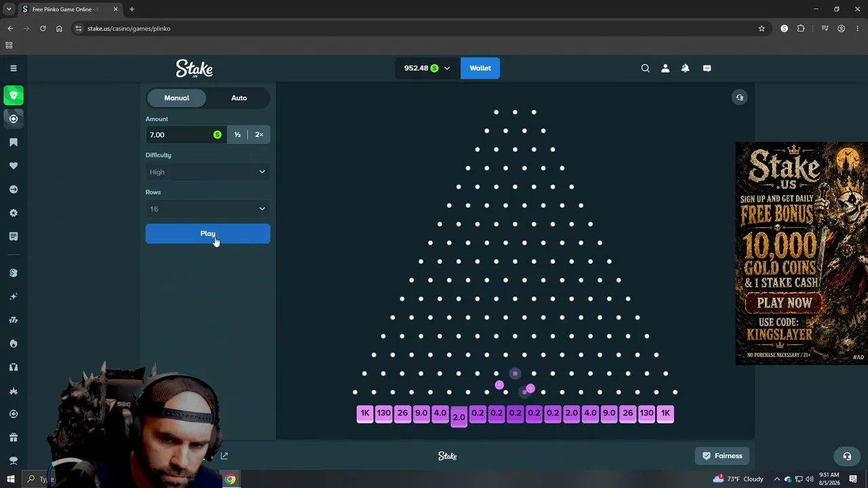Halve the bet amount with ½ button
The image size is (868, 488).
[237, 135]
